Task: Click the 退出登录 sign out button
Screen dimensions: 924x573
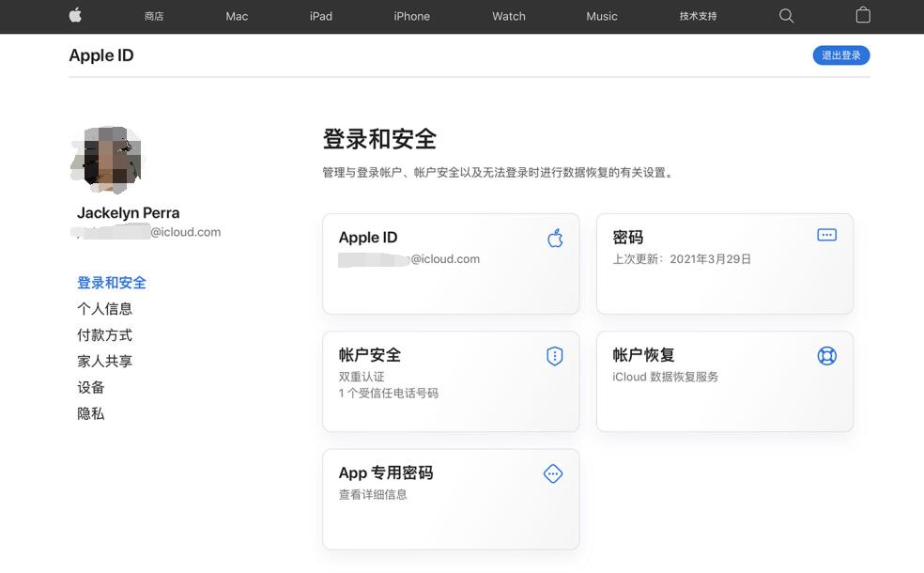Action: point(840,55)
